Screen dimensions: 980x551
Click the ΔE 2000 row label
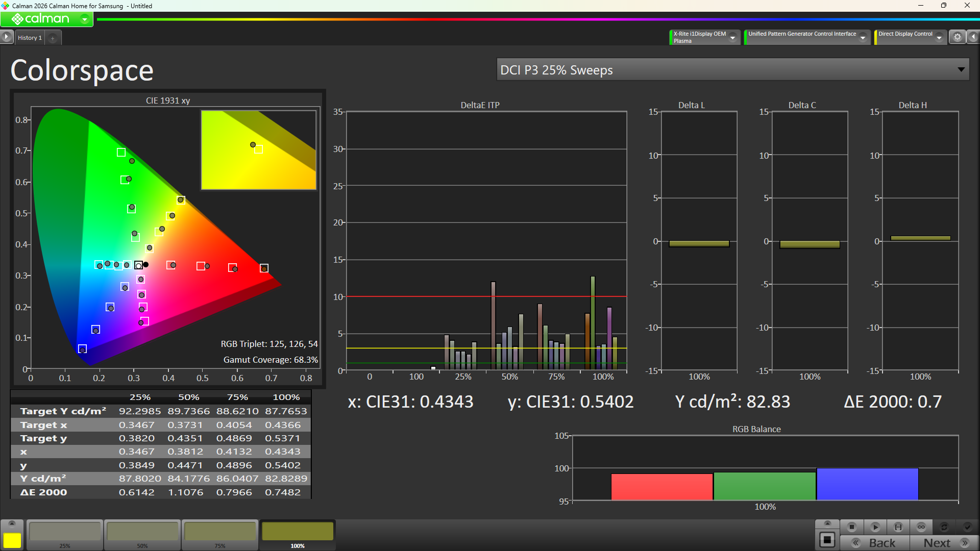point(43,492)
